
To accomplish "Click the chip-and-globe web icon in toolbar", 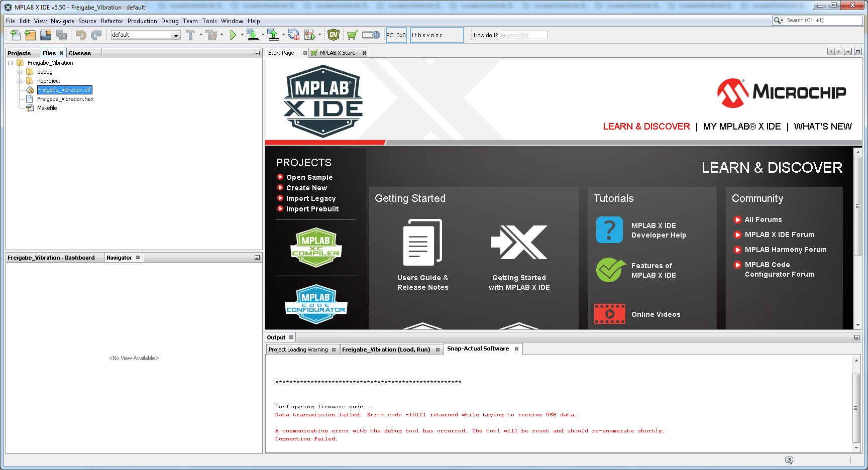I will (x=371, y=35).
